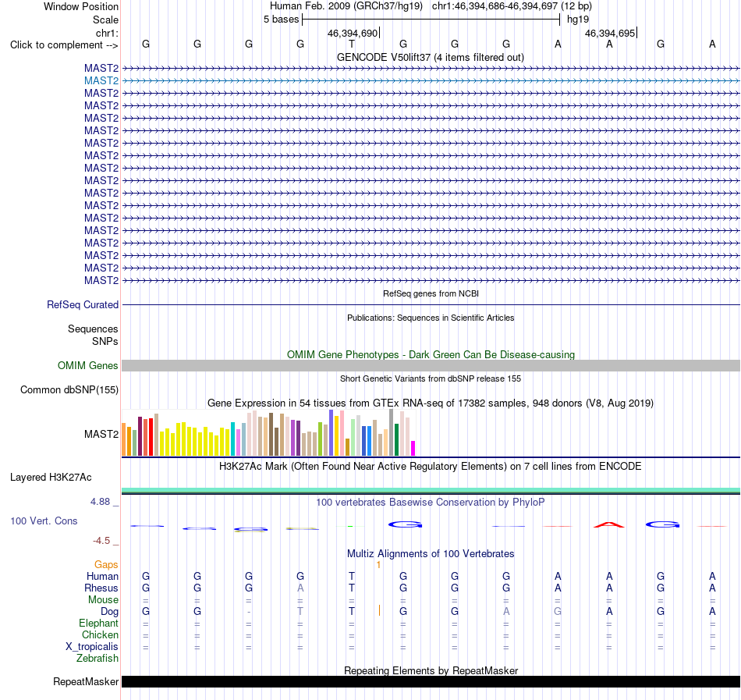Click the '5 bases' scale label
Viewport: 741px width, 700px height.
tap(281, 20)
